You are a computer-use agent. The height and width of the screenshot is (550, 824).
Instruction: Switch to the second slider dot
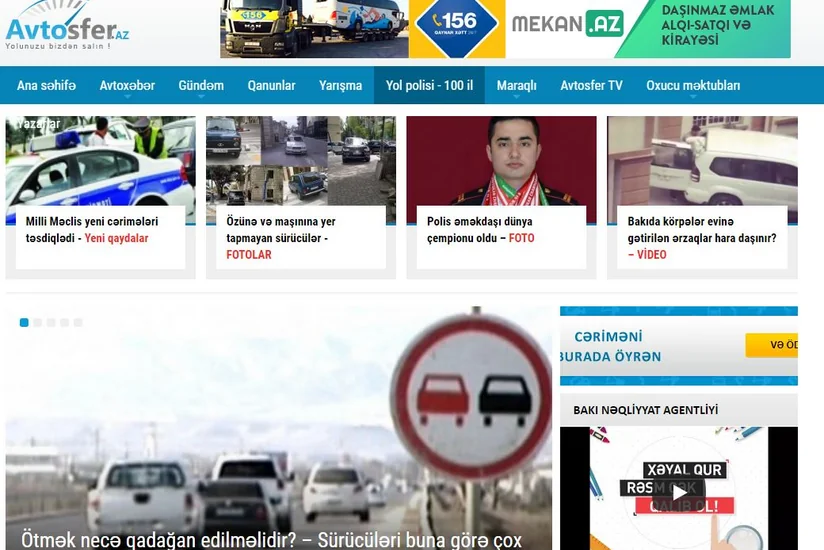[x=37, y=323]
